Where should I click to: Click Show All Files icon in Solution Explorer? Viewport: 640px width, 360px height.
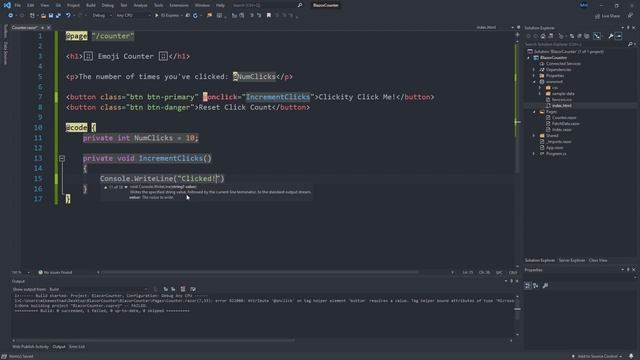click(x=587, y=36)
